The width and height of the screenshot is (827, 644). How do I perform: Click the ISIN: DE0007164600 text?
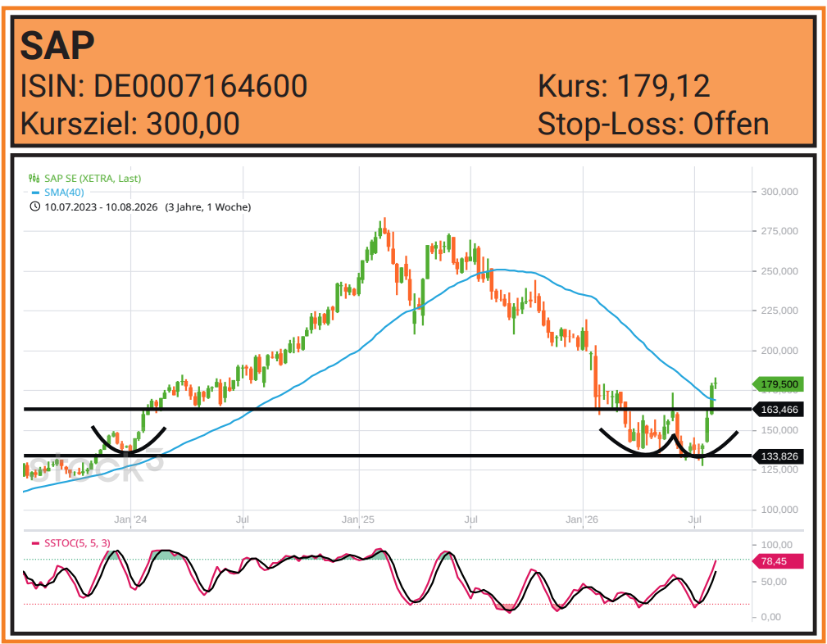click(x=163, y=86)
